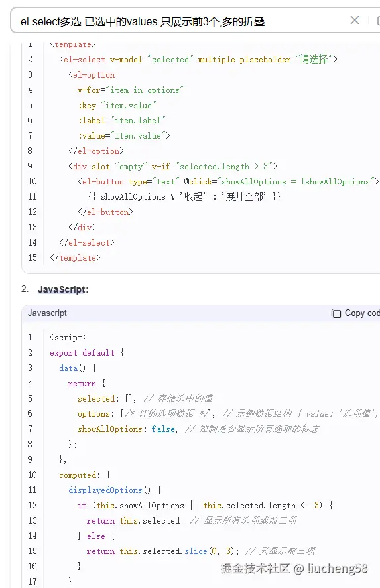Click the copy icon in the Javascript block header

point(336,313)
